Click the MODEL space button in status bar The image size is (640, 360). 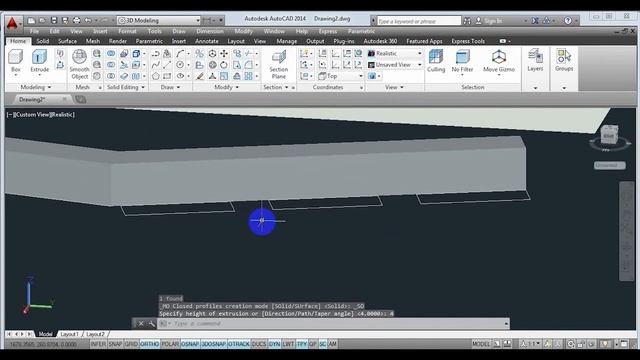pyautogui.click(x=481, y=344)
